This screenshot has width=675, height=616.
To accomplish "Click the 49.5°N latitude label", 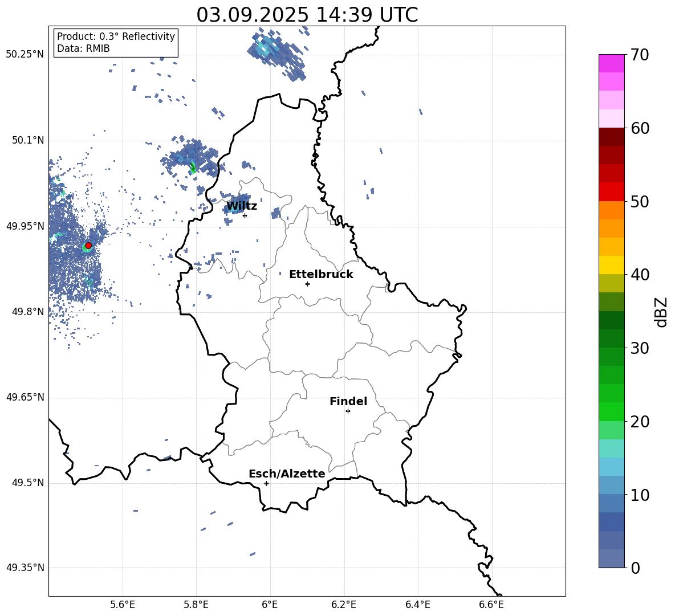I will [27, 483].
